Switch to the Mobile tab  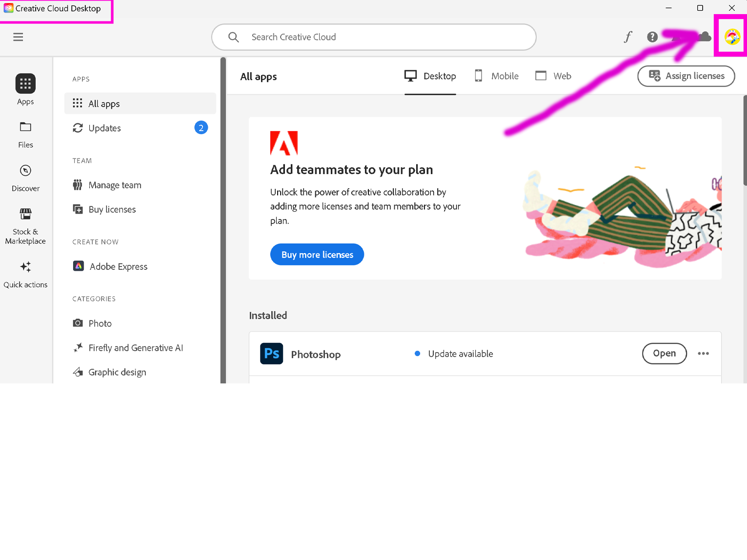coord(496,76)
